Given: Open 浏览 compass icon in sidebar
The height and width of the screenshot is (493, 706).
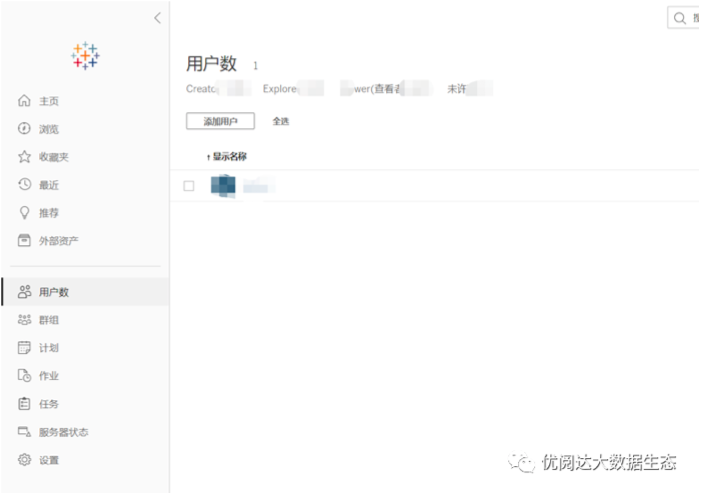Looking at the screenshot, I should tap(26, 129).
